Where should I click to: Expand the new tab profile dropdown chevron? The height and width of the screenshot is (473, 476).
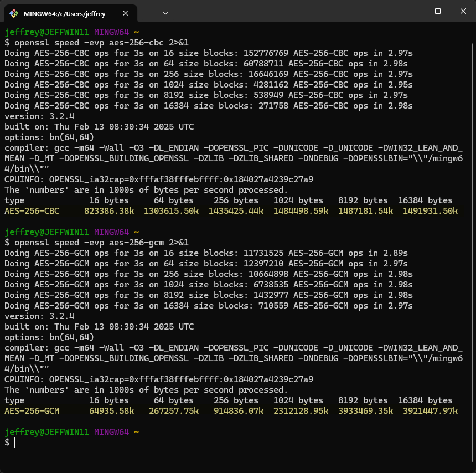pyautogui.click(x=165, y=13)
